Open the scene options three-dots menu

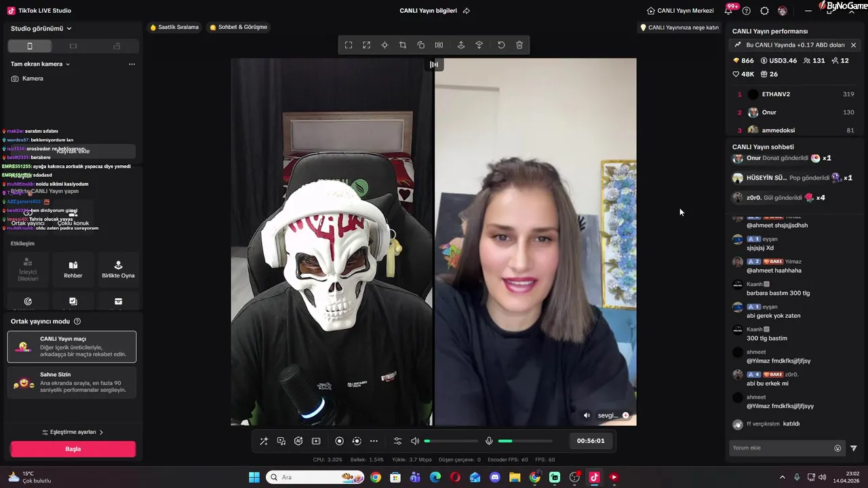pyautogui.click(x=132, y=64)
